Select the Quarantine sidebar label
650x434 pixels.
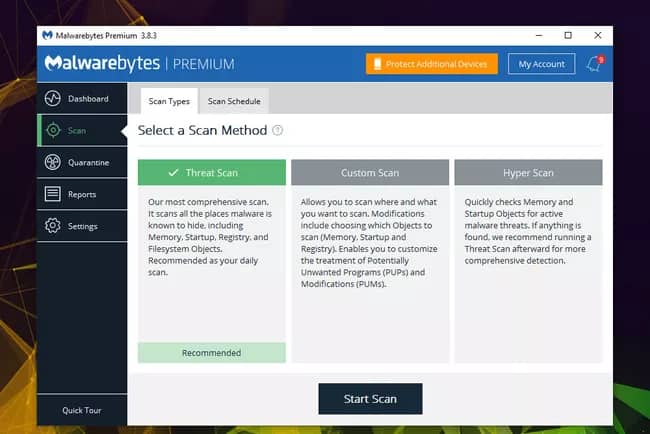89,162
